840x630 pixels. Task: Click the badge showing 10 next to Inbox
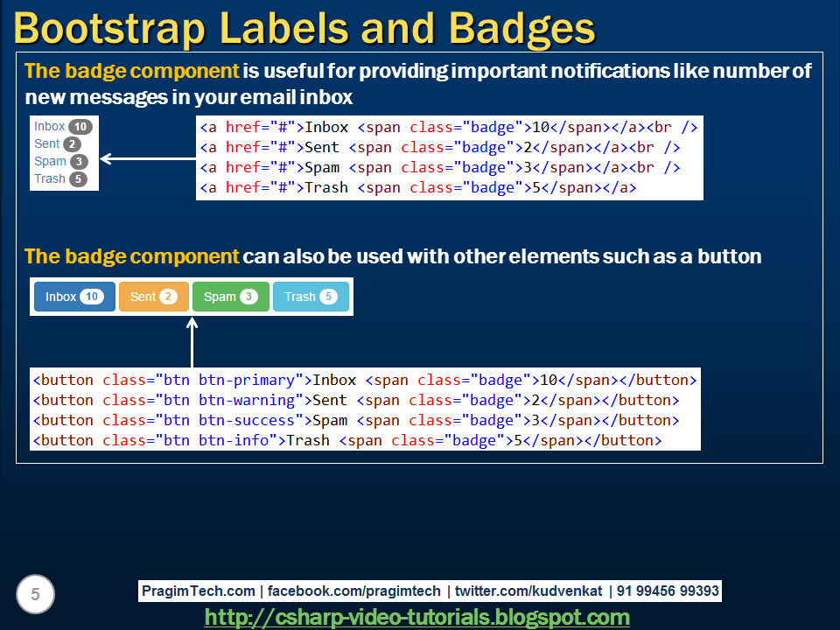[80, 126]
